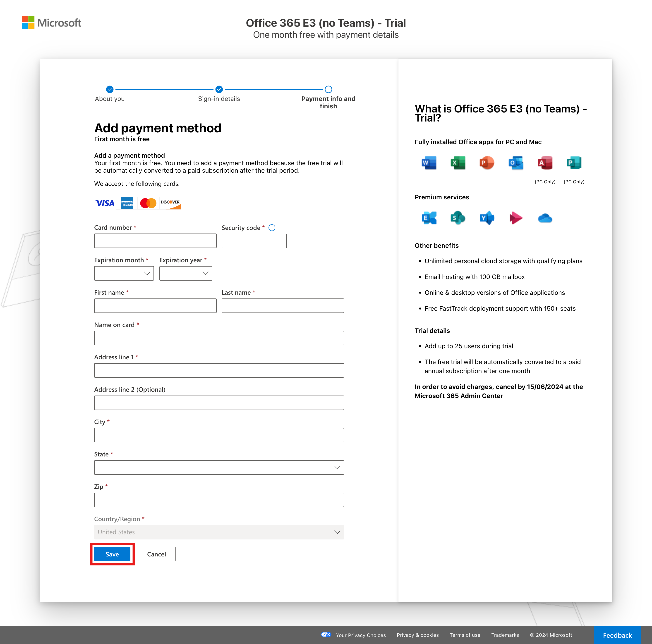Click the Stream service icon
This screenshot has width=652, height=644.
516,218
